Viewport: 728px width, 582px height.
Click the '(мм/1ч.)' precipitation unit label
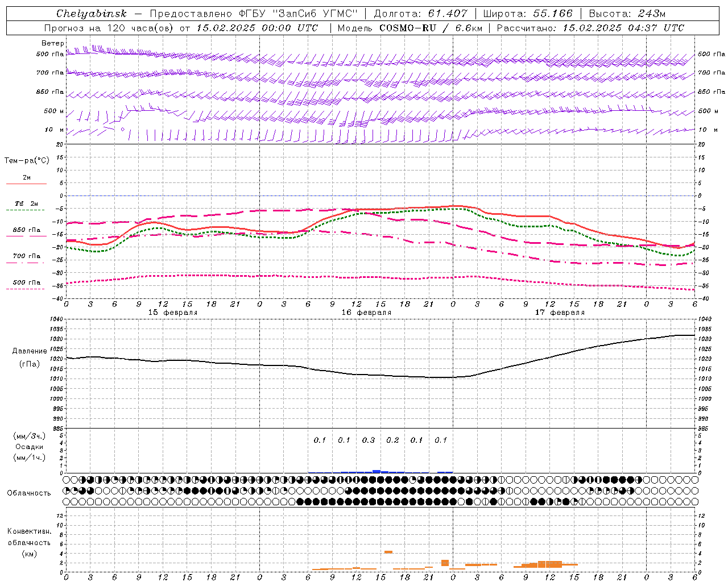coord(30,458)
